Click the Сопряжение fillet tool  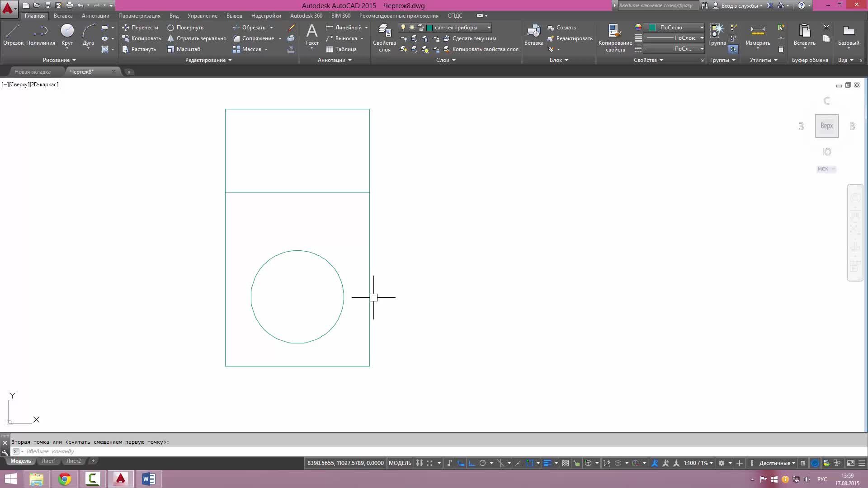tap(254, 38)
